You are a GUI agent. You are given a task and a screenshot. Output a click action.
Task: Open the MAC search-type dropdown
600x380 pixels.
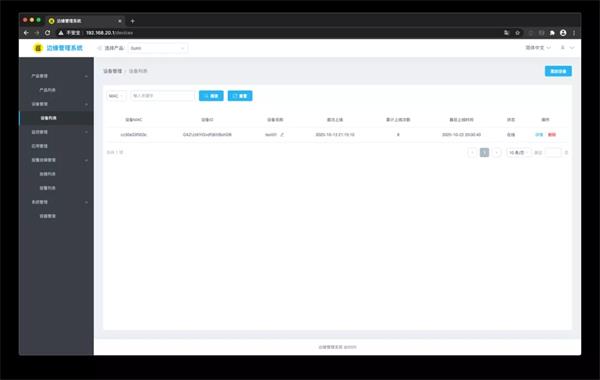(116, 96)
